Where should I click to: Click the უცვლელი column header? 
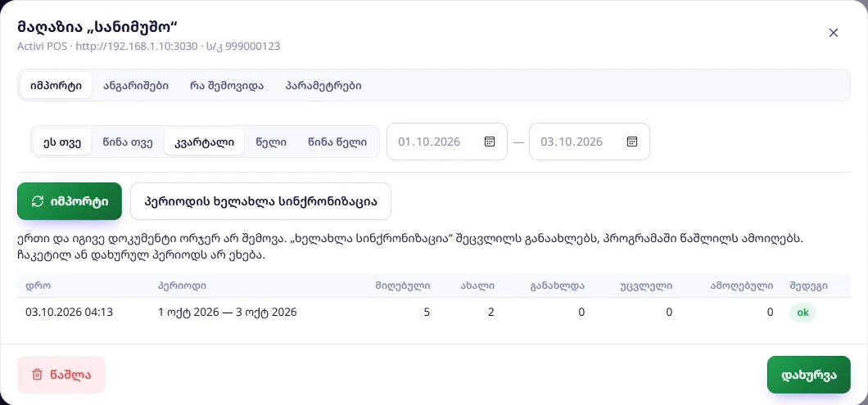647,286
